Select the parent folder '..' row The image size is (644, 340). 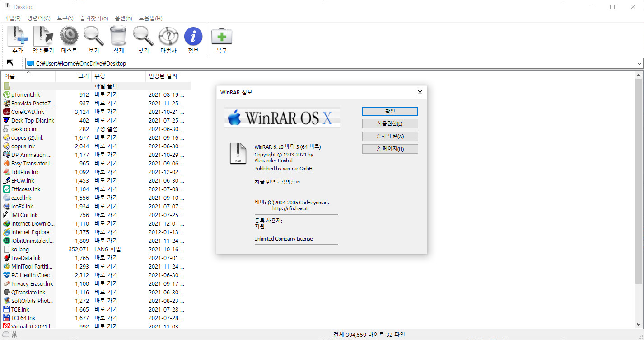[96, 86]
